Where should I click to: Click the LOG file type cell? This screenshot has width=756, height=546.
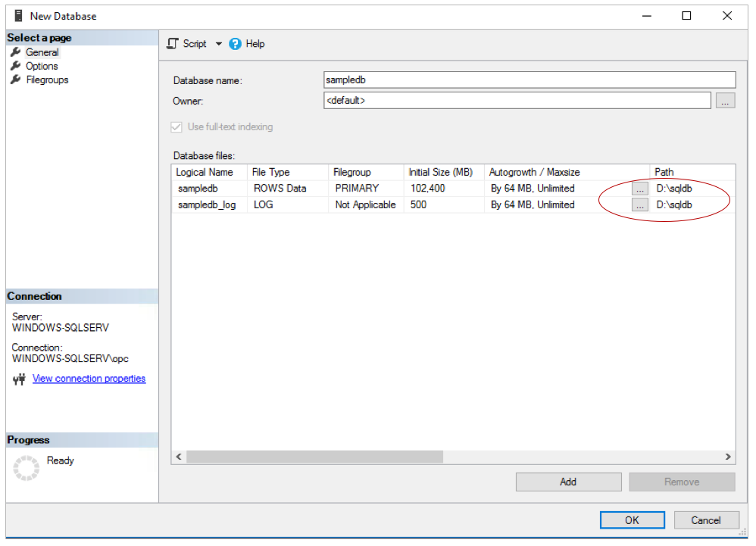tap(287, 204)
